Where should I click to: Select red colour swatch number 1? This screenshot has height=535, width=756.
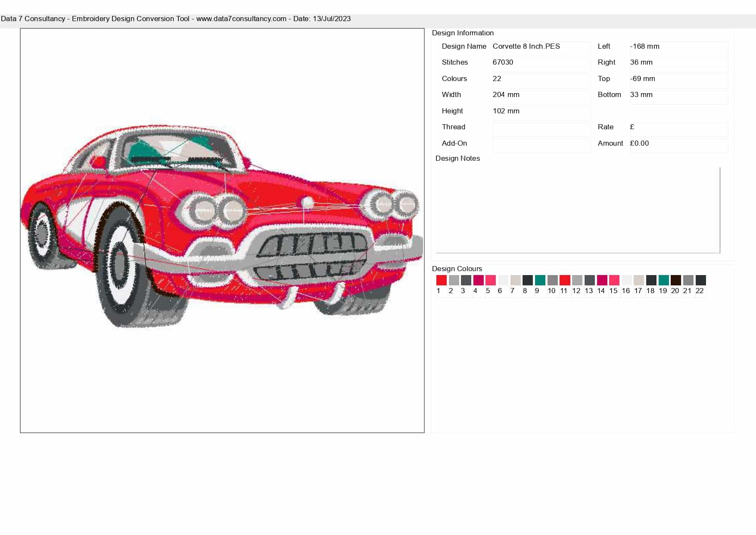pyautogui.click(x=441, y=280)
